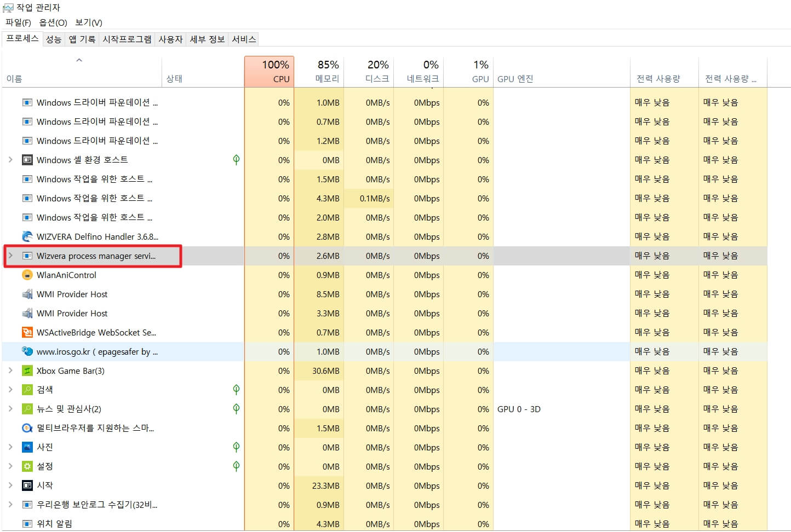Switch to the 시작프로그램 tab
Image resolution: width=791 pixels, height=532 pixels.
[x=127, y=39]
